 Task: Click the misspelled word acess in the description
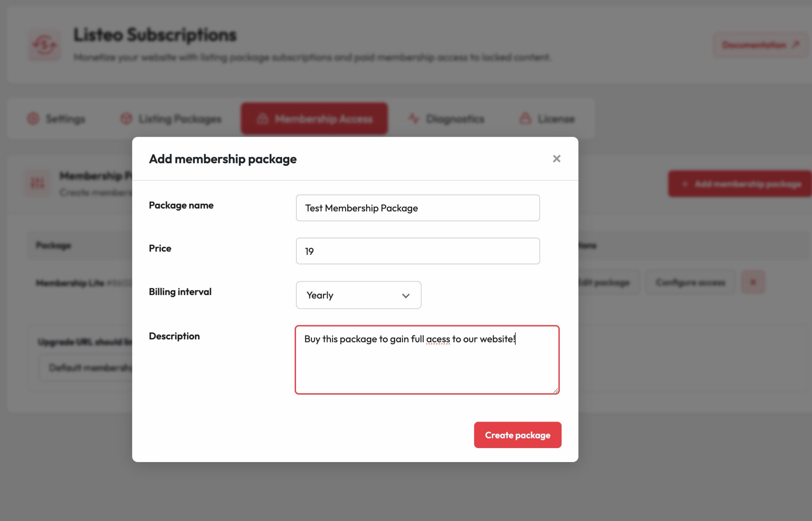tap(438, 339)
